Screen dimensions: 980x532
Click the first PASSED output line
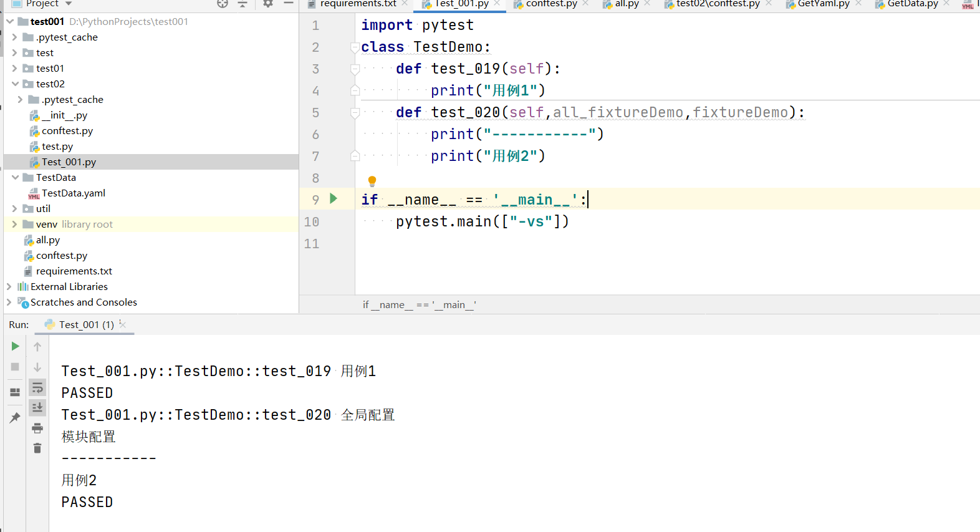87,393
